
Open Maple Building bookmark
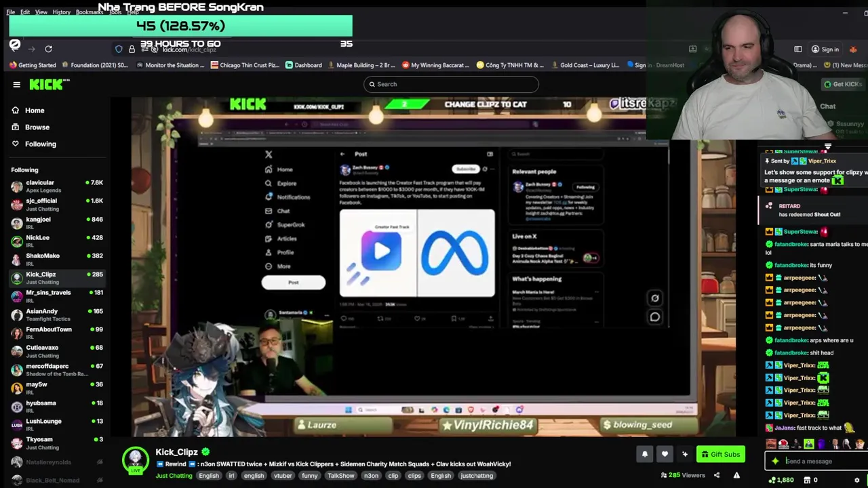tap(361, 65)
